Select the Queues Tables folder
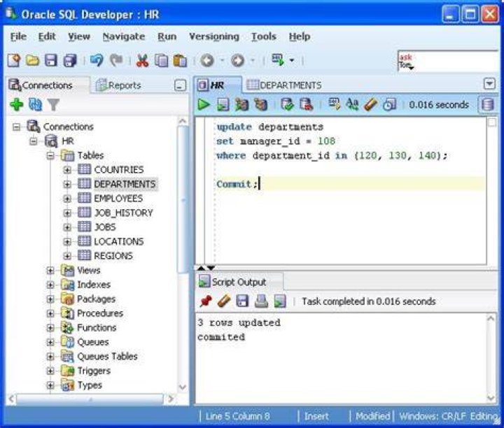 click(107, 357)
